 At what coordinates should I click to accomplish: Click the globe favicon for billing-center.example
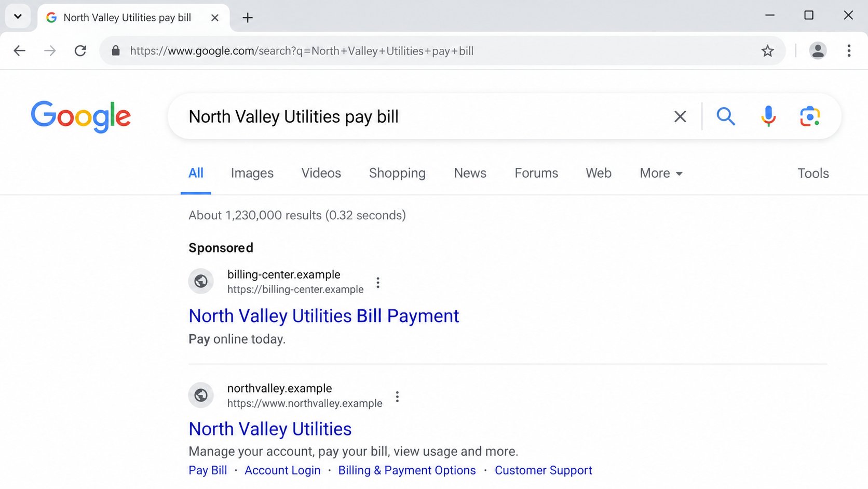coord(201,281)
